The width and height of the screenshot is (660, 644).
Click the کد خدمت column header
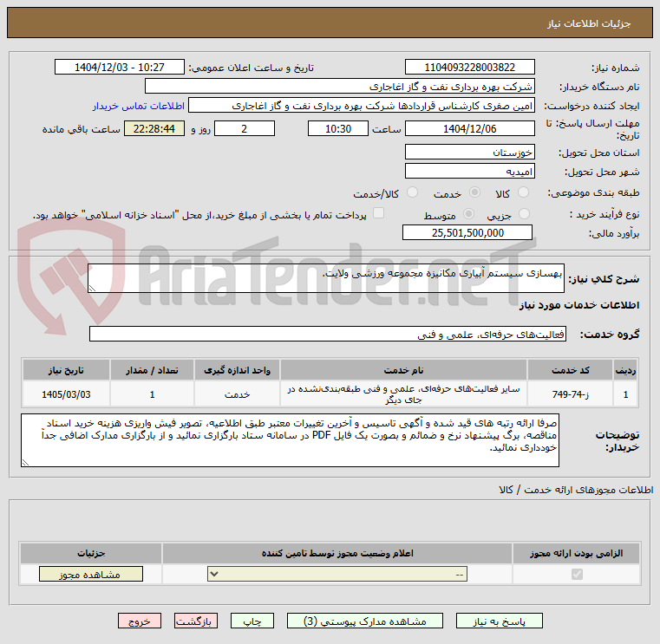570,370
